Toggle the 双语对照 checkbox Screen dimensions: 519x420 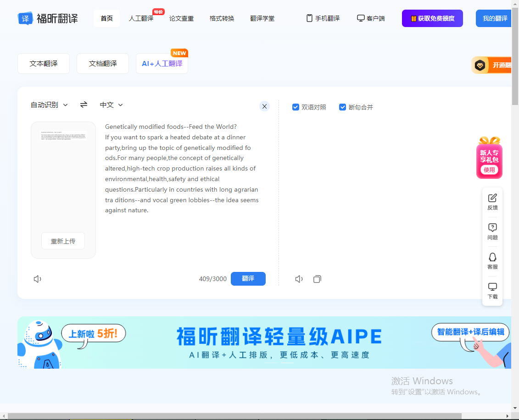[x=296, y=107]
